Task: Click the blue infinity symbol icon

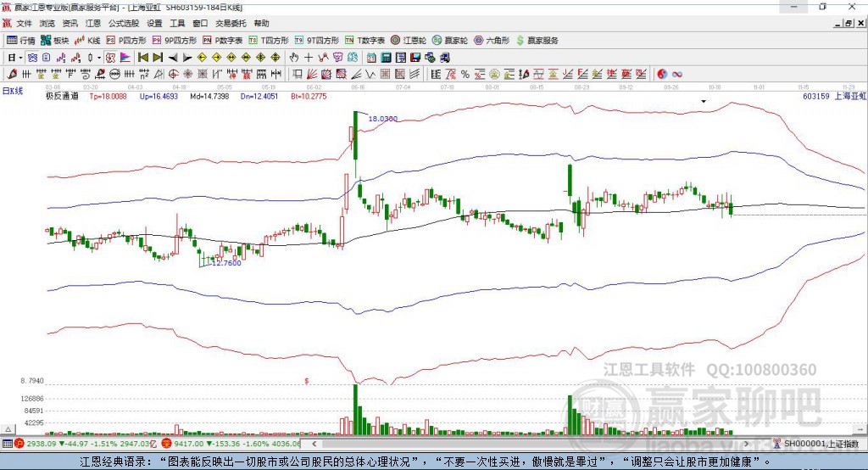Action: pyautogui.click(x=677, y=74)
